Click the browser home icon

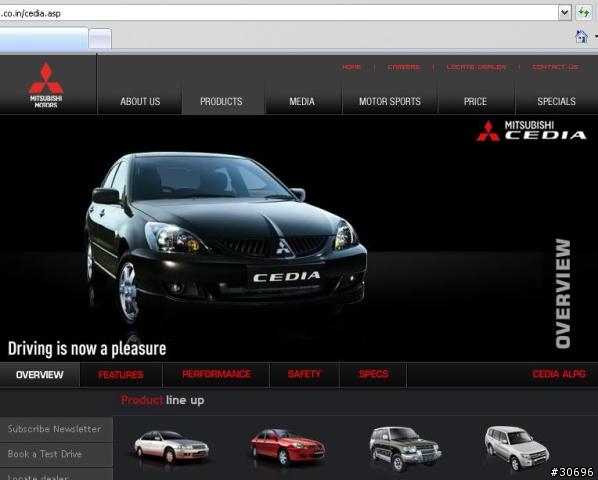pos(581,37)
